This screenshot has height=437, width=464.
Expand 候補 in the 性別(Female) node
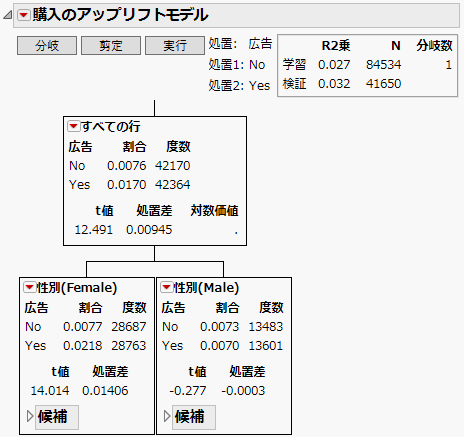(30, 416)
